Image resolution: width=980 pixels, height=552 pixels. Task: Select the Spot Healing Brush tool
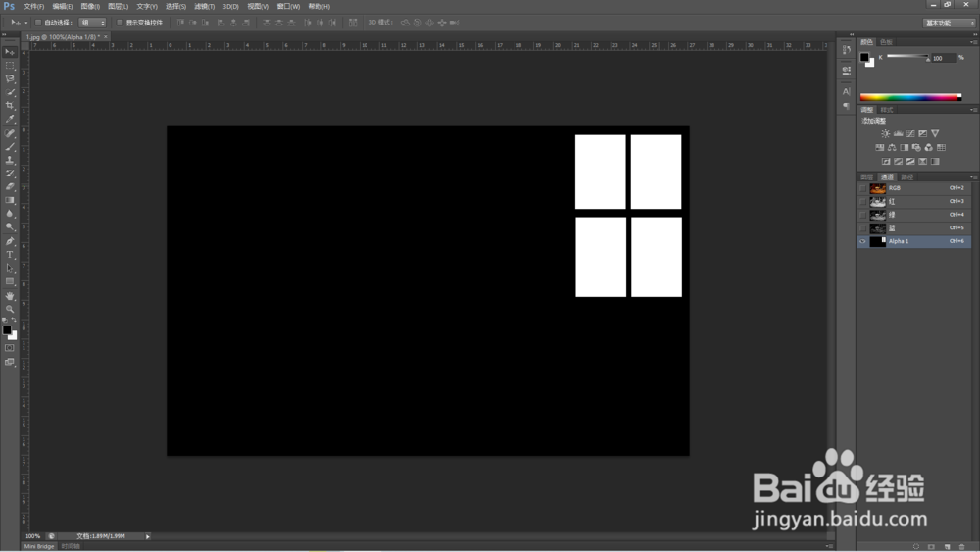[x=10, y=133]
